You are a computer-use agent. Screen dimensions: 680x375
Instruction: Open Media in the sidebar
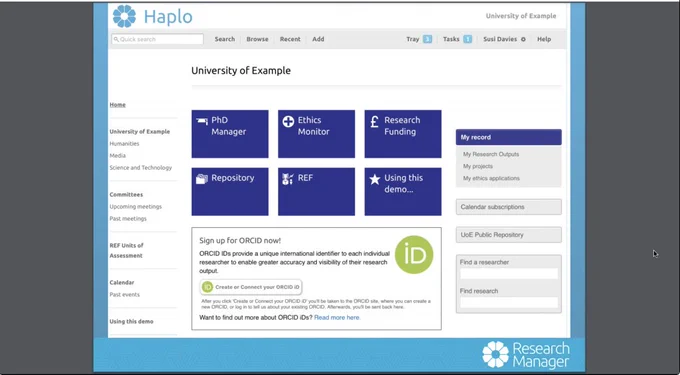pyautogui.click(x=118, y=156)
